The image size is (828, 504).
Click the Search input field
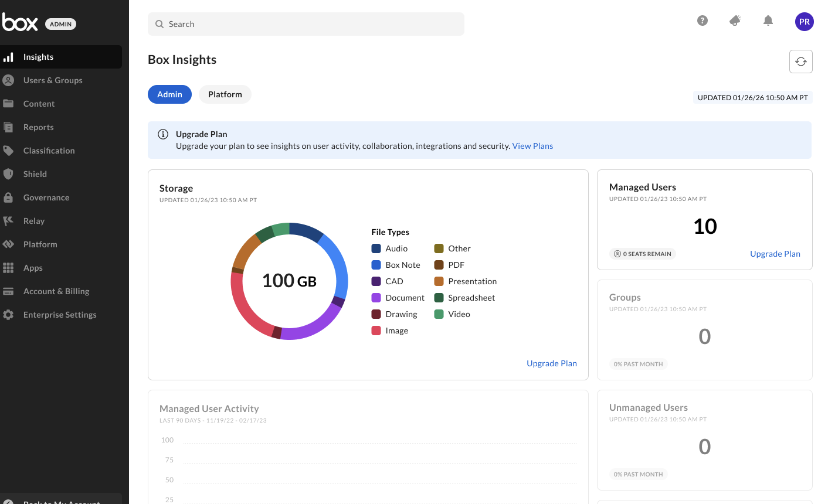pos(306,24)
